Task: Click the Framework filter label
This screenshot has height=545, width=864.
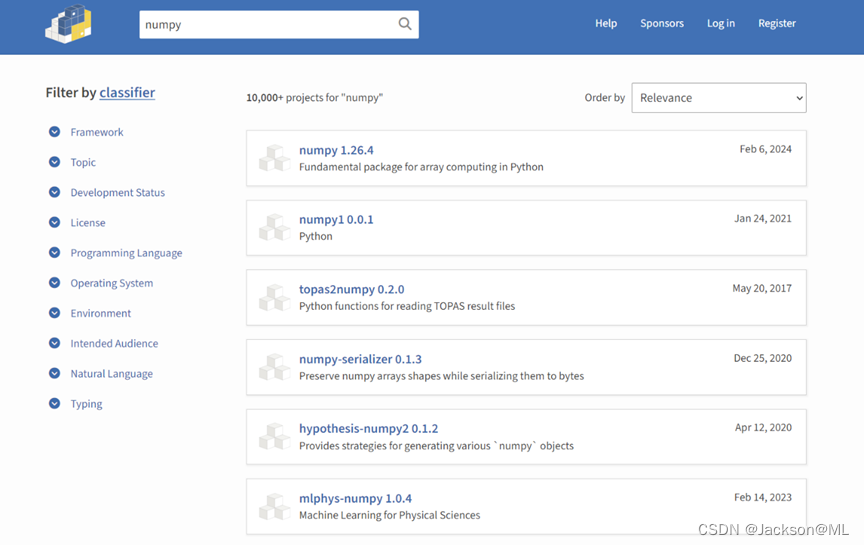Action: click(97, 132)
